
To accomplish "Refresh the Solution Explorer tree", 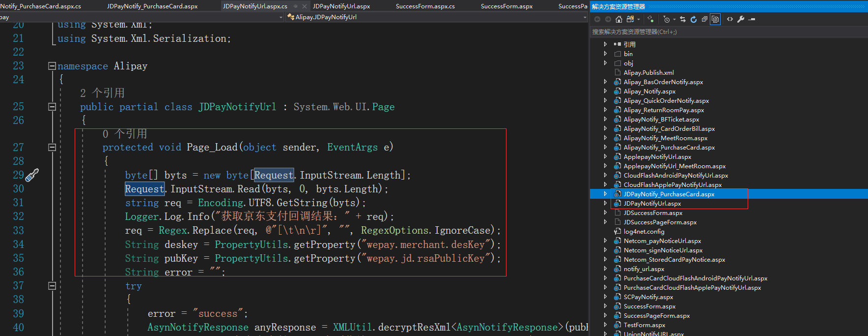I will click(x=694, y=19).
